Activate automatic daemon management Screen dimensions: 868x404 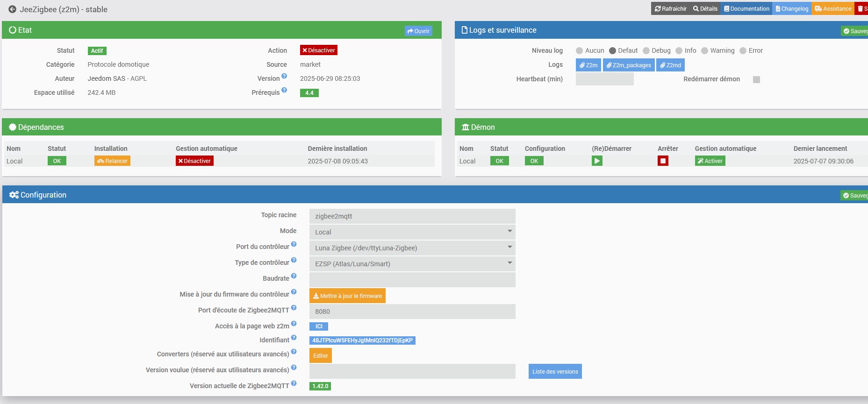coord(710,161)
